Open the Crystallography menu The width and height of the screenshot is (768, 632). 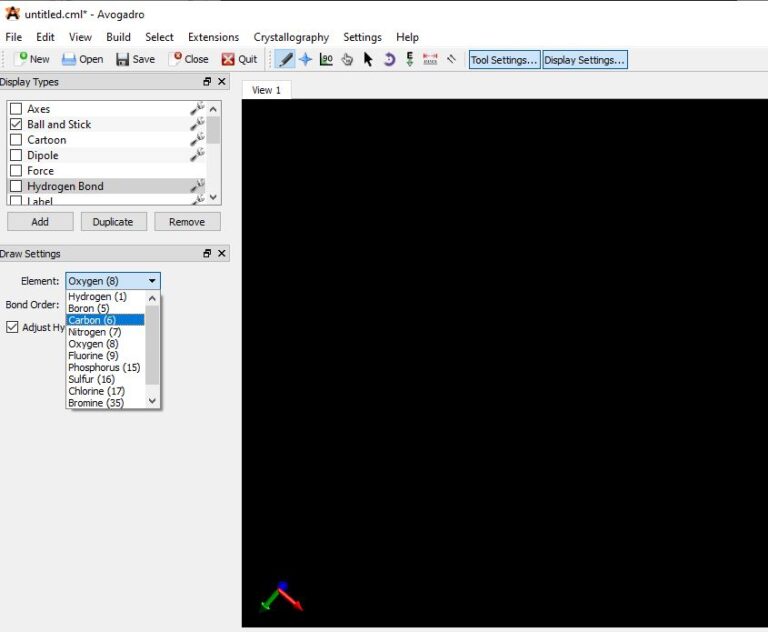coord(291,37)
